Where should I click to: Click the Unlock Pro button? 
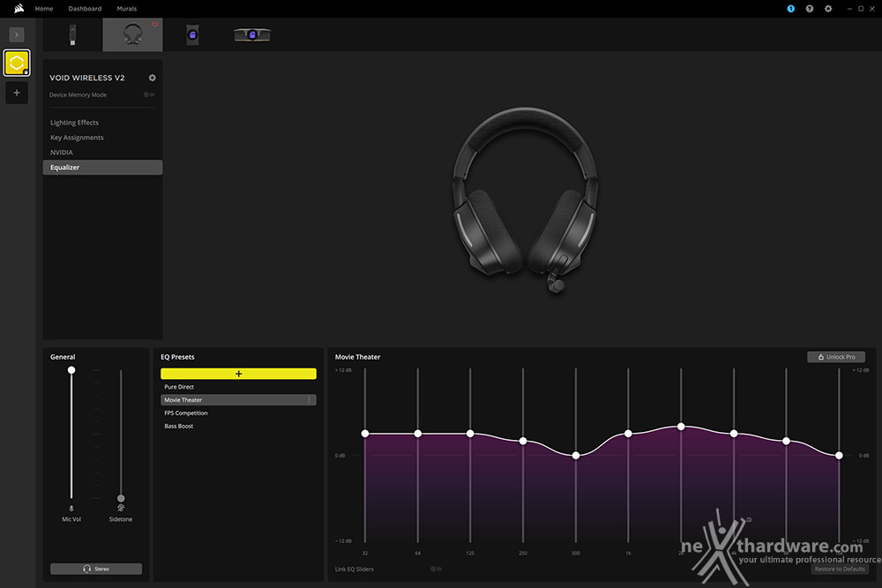(836, 357)
